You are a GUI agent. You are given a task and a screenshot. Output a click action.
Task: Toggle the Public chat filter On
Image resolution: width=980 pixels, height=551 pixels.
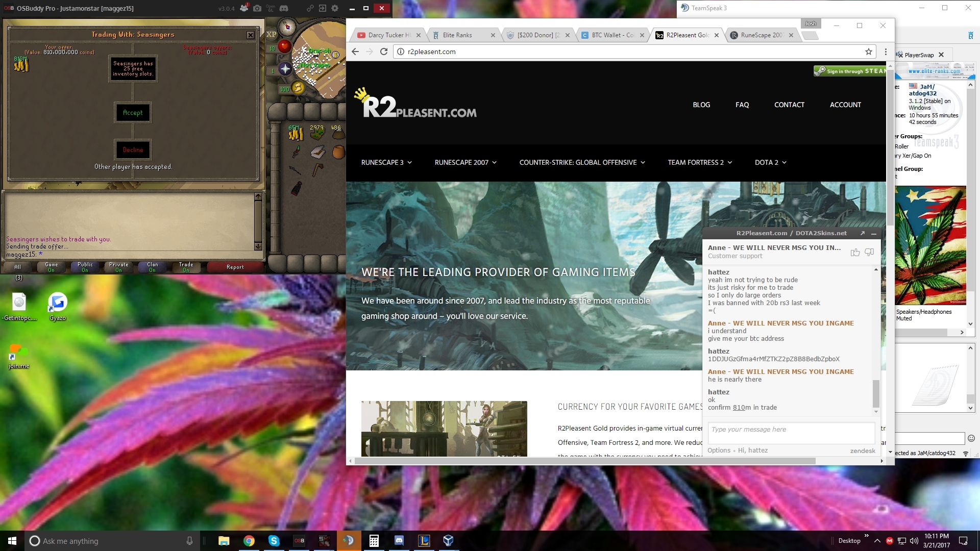click(x=85, y=267)
